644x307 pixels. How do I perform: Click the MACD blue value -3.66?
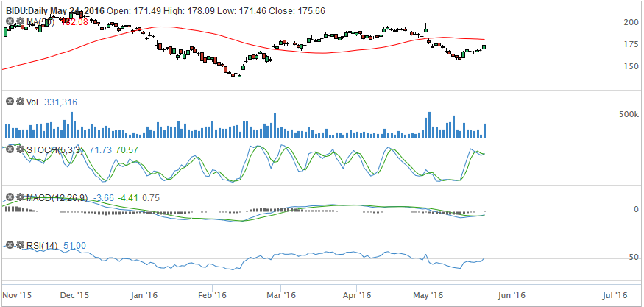coord(103,198)
